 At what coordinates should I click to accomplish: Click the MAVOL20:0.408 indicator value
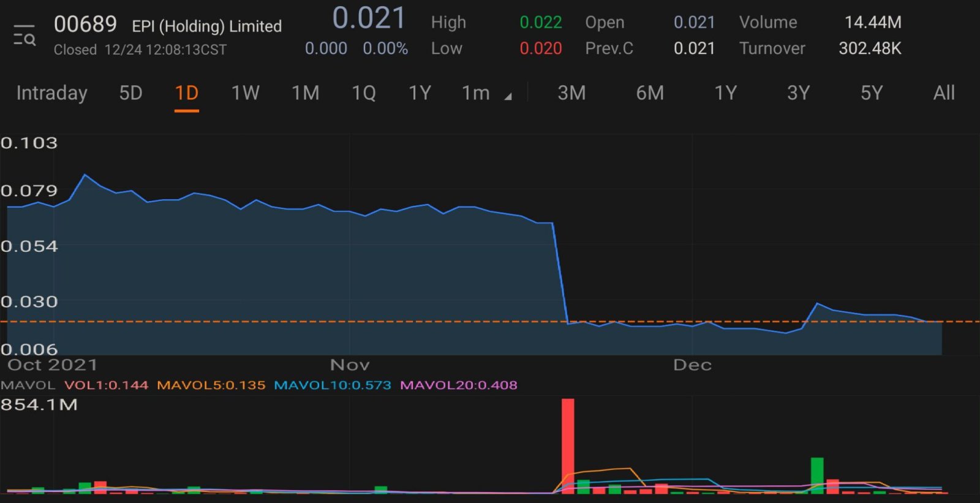coord(459,385)
